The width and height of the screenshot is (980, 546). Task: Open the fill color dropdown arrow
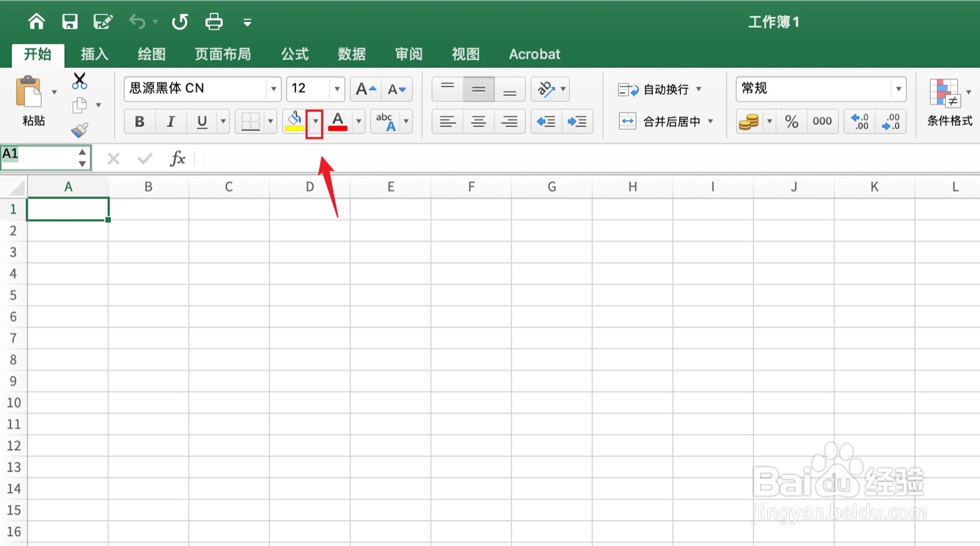315,122
